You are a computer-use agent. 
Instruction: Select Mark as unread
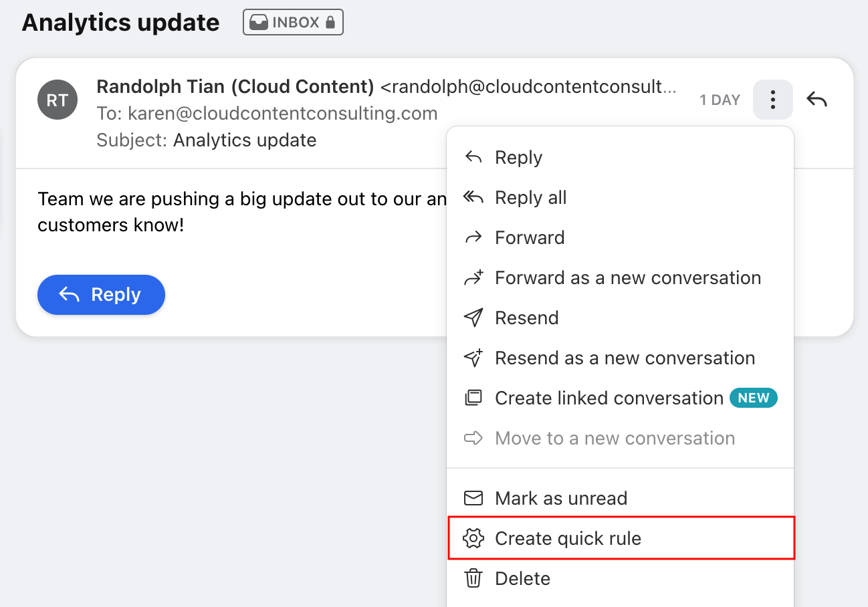coord(560,497)
